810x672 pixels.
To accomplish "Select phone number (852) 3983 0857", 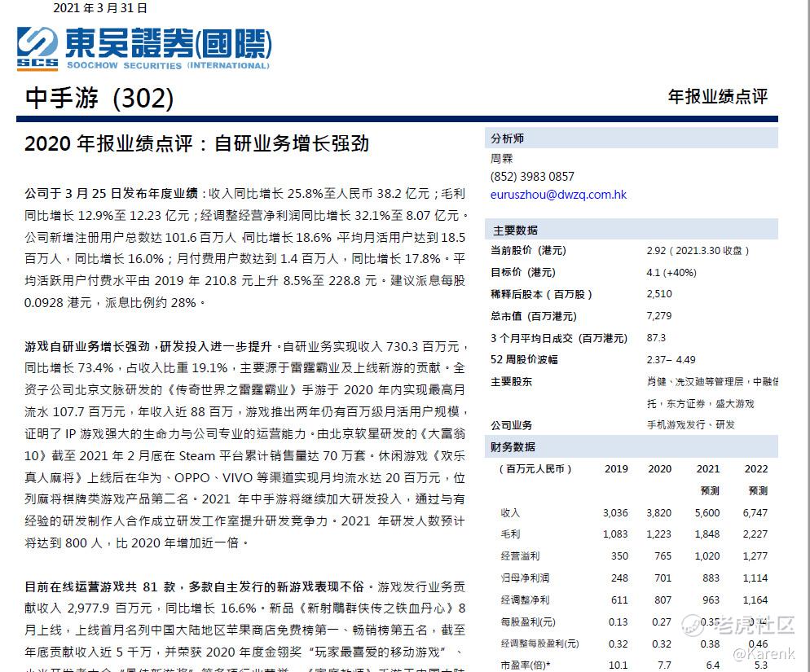I will [x=532, y=177].
